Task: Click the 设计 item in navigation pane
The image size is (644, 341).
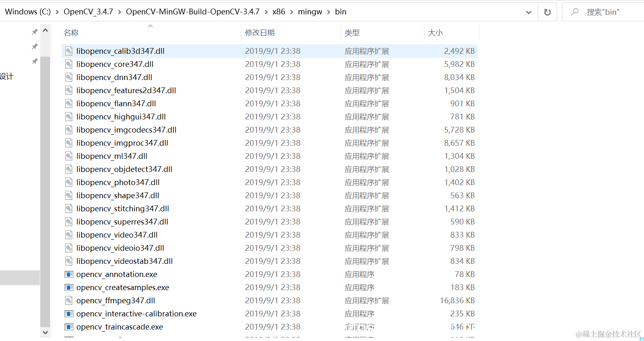Action: [7, 76]
